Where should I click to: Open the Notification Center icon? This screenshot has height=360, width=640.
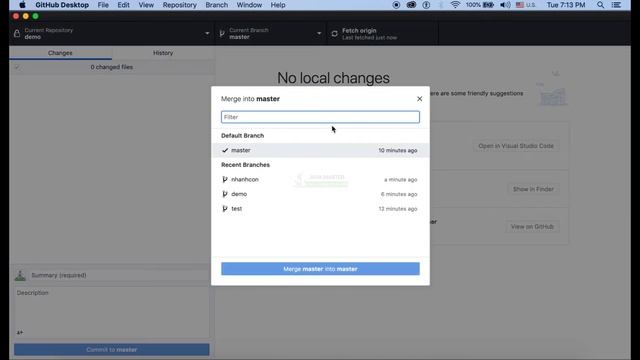point(616,5)
